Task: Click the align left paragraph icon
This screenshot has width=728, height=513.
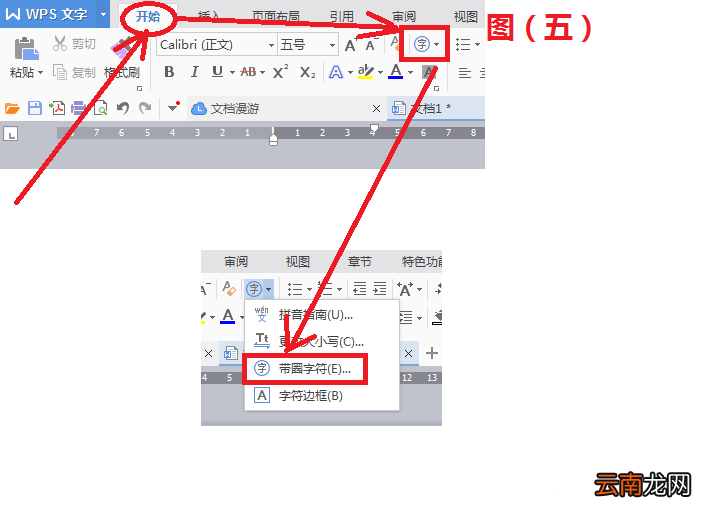Action: pos(464,73)
